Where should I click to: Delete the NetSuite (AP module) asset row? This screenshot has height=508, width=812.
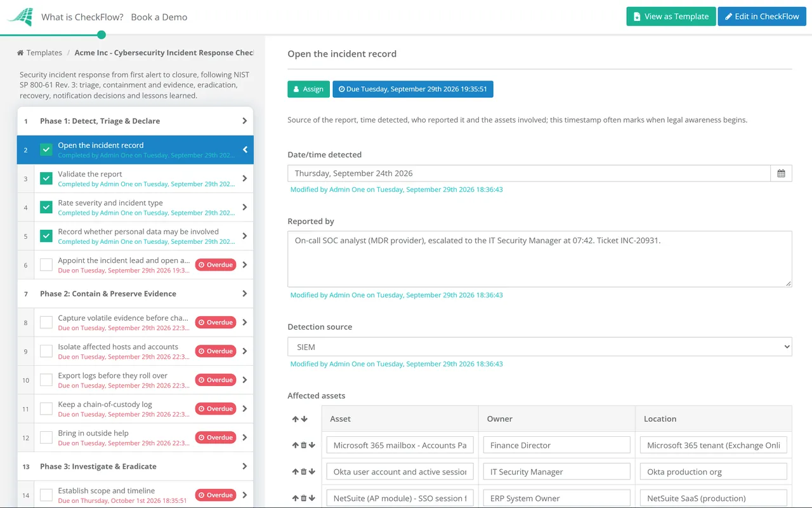(303, 499)
